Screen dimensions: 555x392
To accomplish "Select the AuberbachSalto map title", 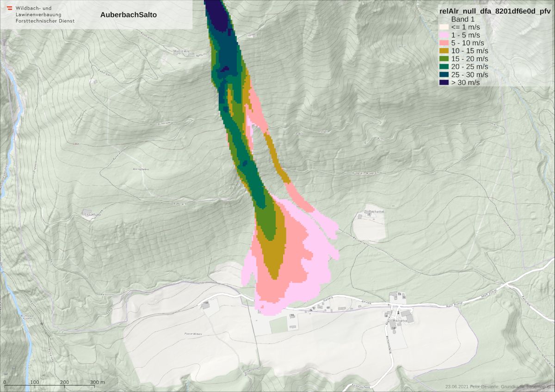I will pos(128,15).
